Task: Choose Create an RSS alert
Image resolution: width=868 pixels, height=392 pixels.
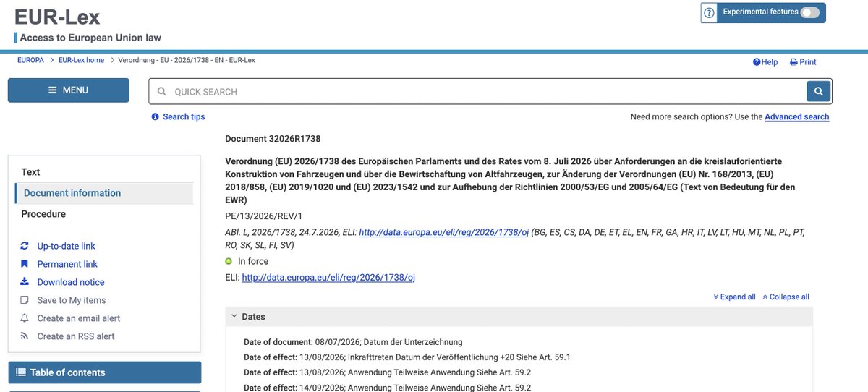Action: [76, 336]
